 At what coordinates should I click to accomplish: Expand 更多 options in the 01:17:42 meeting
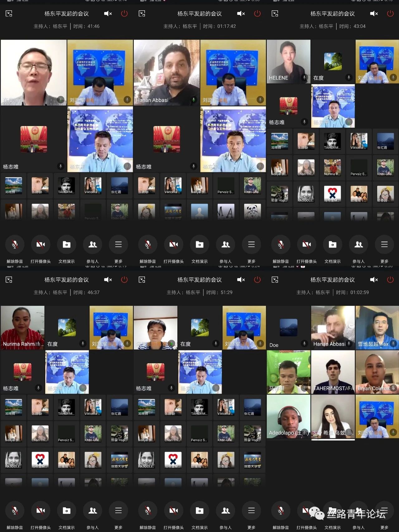pos(251,245)
